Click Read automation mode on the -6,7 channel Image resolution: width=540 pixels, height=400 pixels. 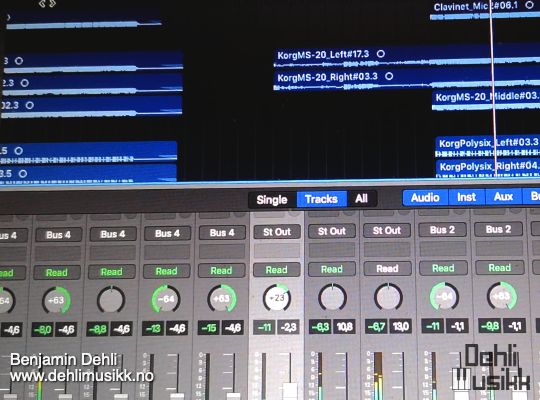click(x=387, y=268)
